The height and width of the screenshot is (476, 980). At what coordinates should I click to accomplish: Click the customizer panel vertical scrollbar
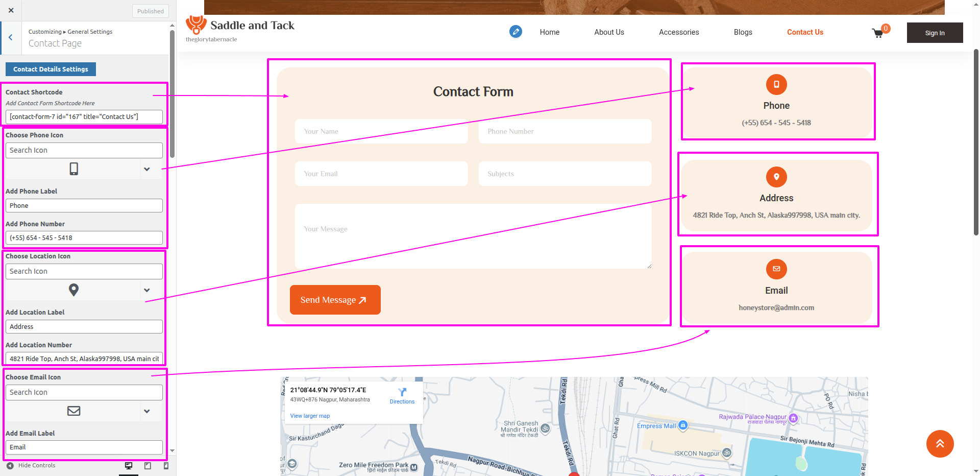coord(173,102)
